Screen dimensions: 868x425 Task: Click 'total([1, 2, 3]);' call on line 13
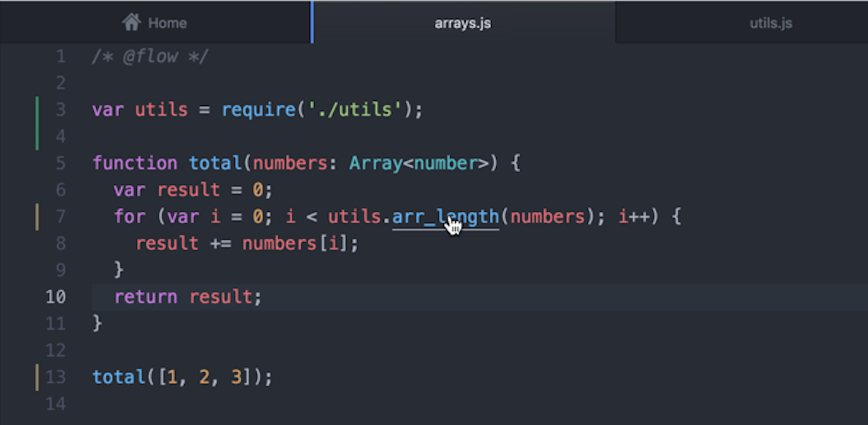[182, 377]
